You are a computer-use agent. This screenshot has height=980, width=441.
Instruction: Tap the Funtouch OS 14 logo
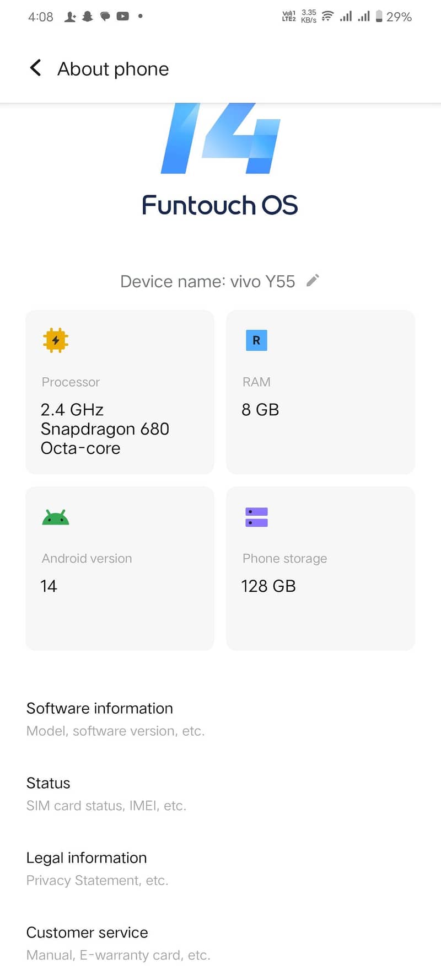tap(220, 160)
